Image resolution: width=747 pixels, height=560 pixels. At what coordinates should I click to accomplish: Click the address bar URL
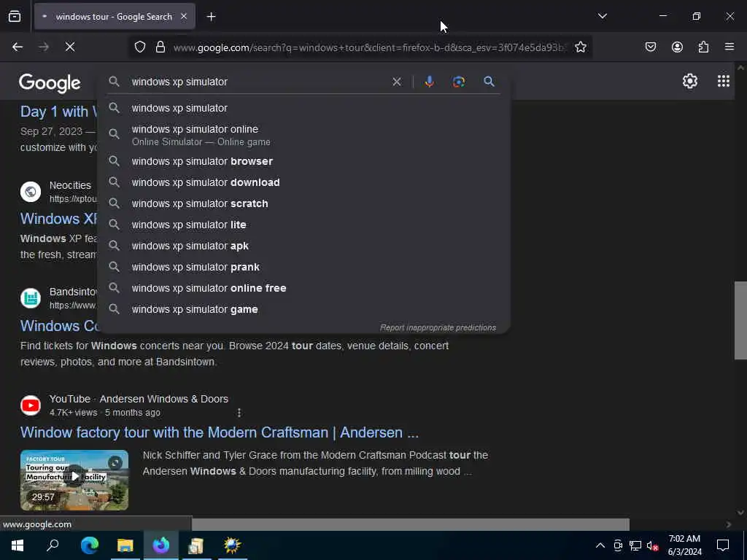tap(369, 47)
